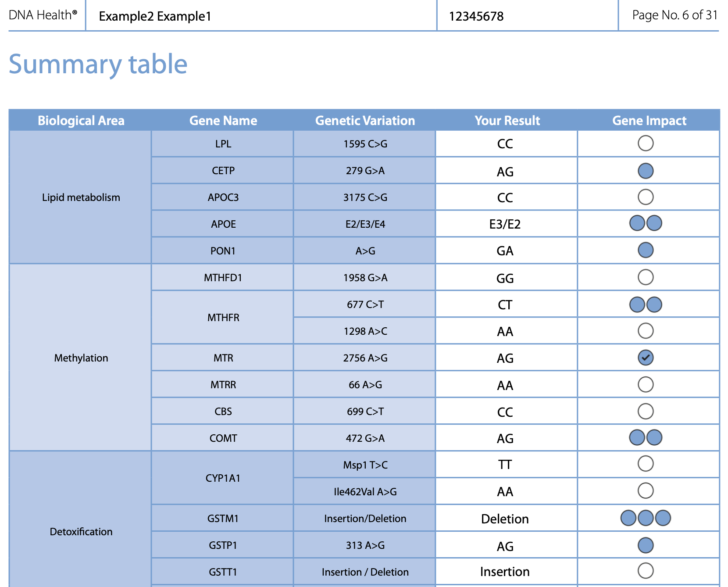Click the MTHFR gene name cell
This screenshot has height=587, width=728.
[223, 318]
